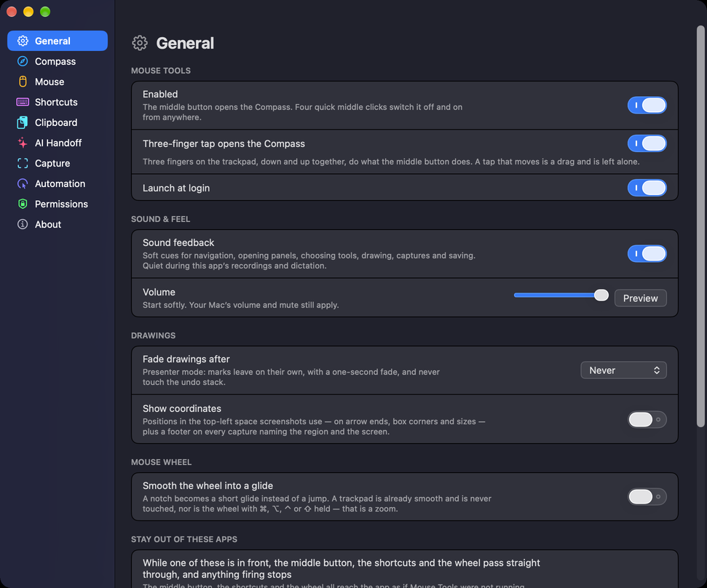This screenshot has height=588, width=707.
Task: Click the Permissions shield icon
Action: coord(23,204)
